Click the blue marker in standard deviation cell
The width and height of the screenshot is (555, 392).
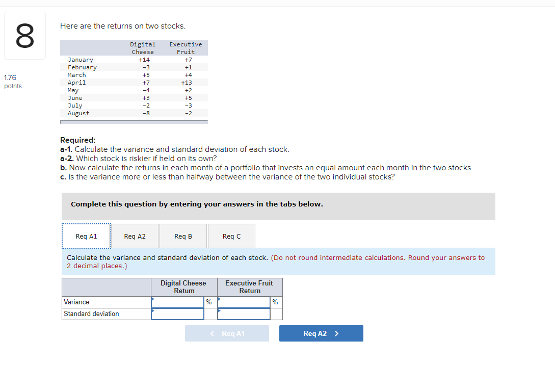point(153,310)
